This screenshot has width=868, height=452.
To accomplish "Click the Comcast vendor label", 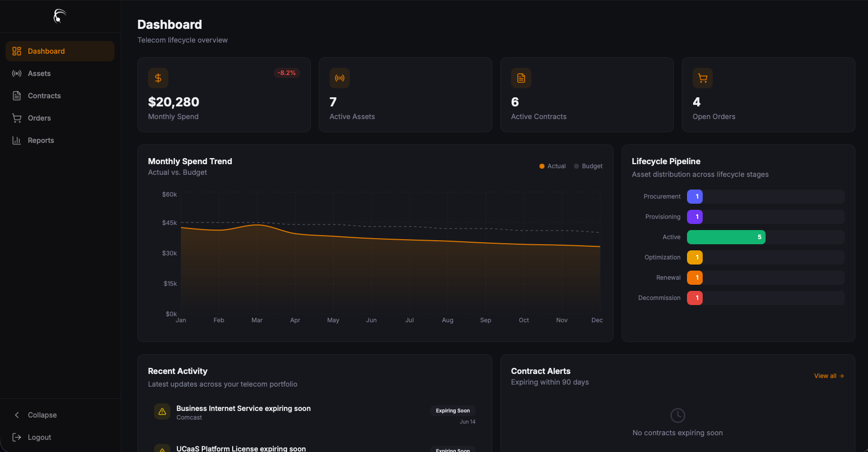I will pyautogui.click(x=189, y=418).
